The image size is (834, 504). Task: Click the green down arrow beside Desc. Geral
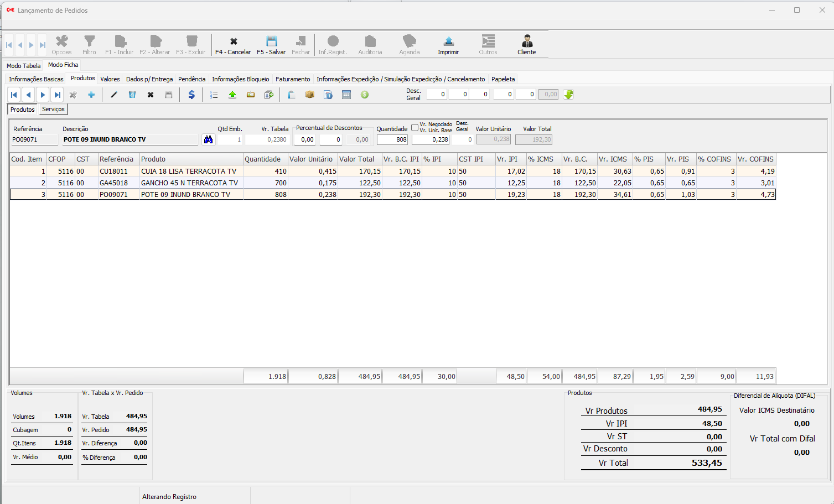pos(568,95)
